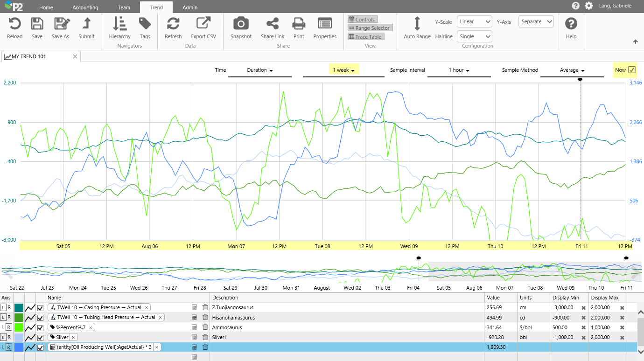Viewport: 644px width, 361px height.
Task: Click the Export CSV icon
Action: pyautogui.click(x=203, y=24)
